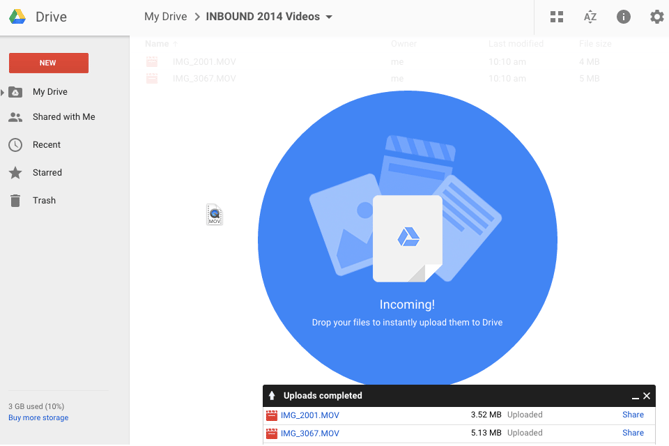Open INBOUND 2014 Videos folder dropdown
Viewport: 669px width, 446px height.
pos(329,17)
